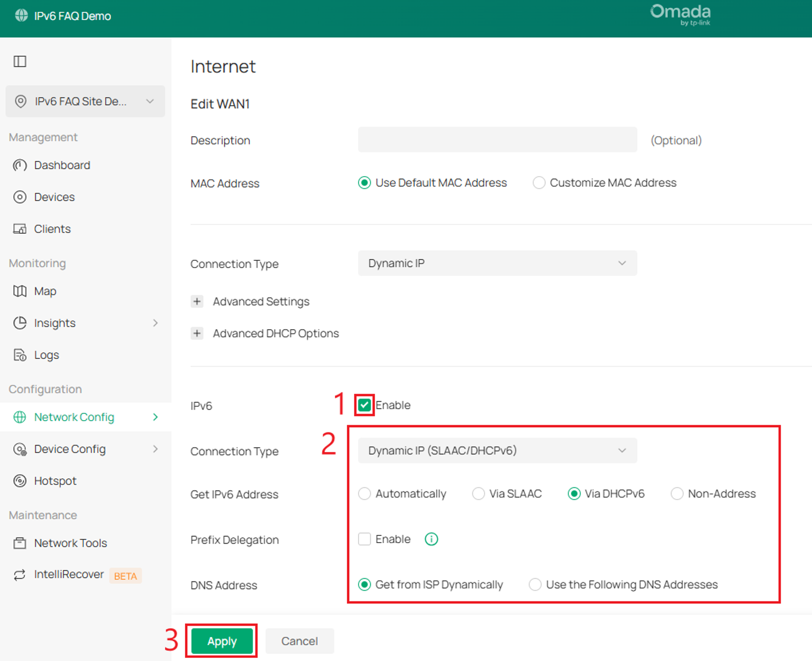Select Use the Following DNS Addresses
Viewport: 812px width, 661px height.
pos(535,584)
